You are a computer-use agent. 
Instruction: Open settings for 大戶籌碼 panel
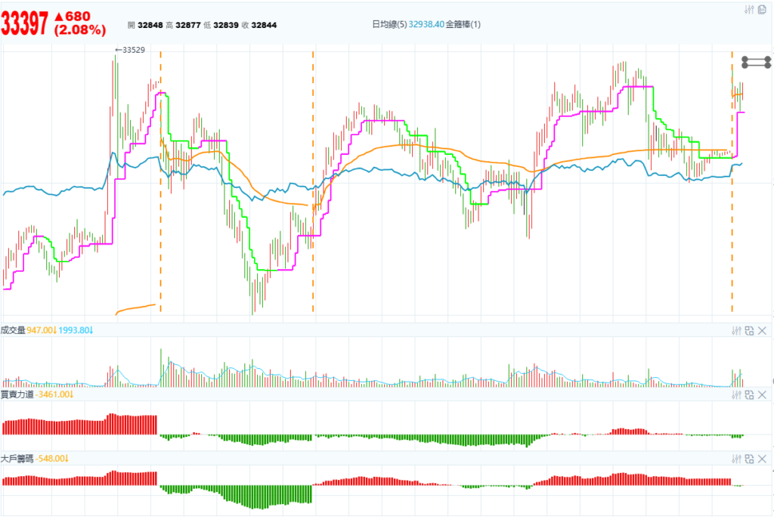(x=737, y=459)
